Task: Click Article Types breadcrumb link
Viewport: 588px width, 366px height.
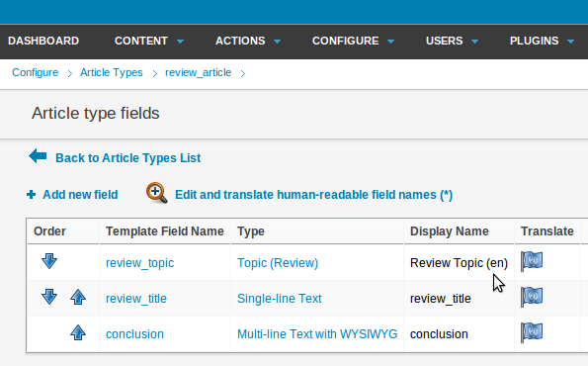Action: (112, 72)
